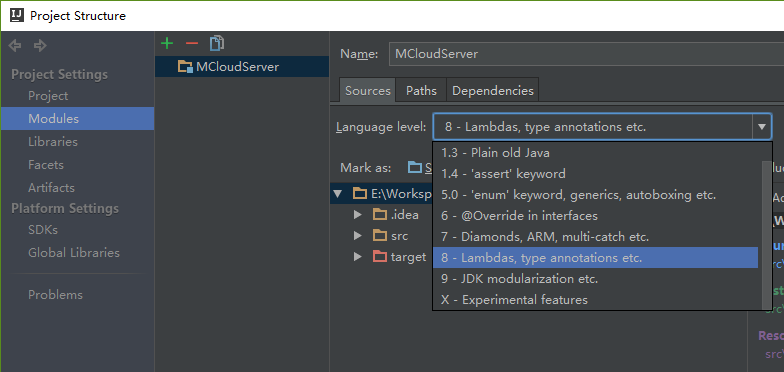Click the red minus remove module icon
784x372 pixels.
click(192, 44)
